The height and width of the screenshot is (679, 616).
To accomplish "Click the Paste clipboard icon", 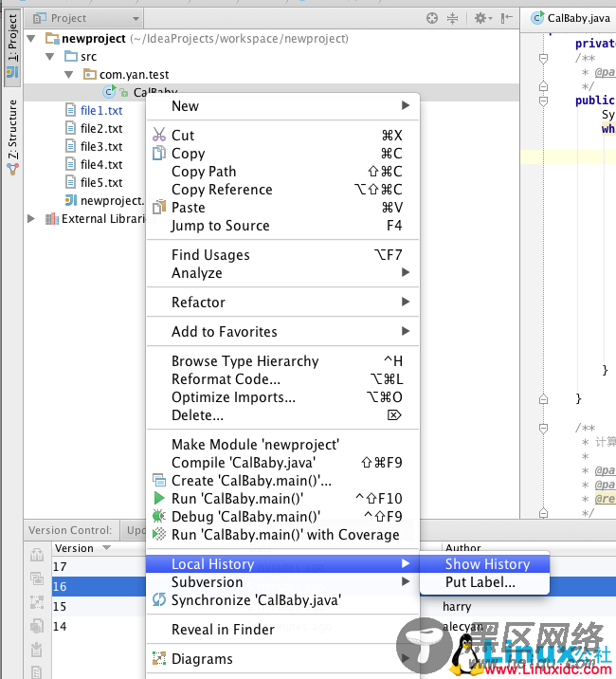I will tap(159, 207).
